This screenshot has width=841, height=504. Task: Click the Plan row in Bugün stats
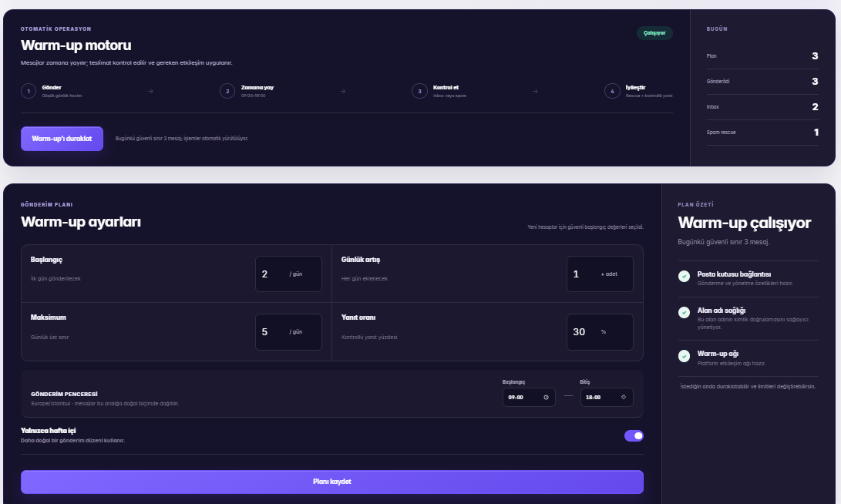pyautogui.click(x=762, y=56)
